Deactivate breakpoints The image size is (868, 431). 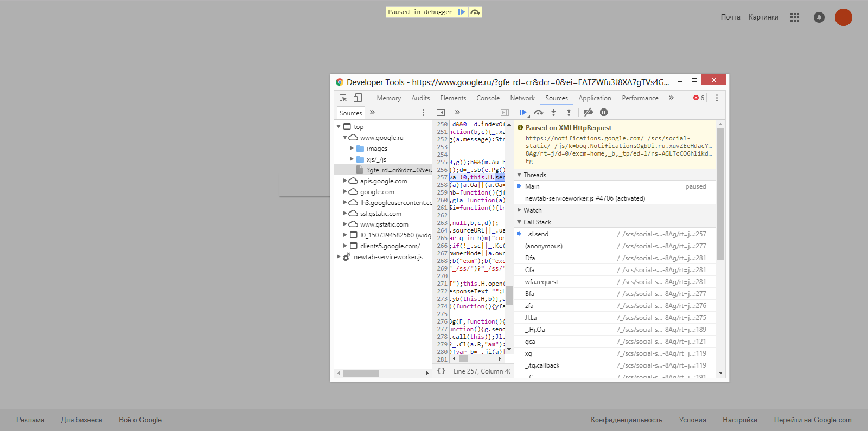[588, 113]
